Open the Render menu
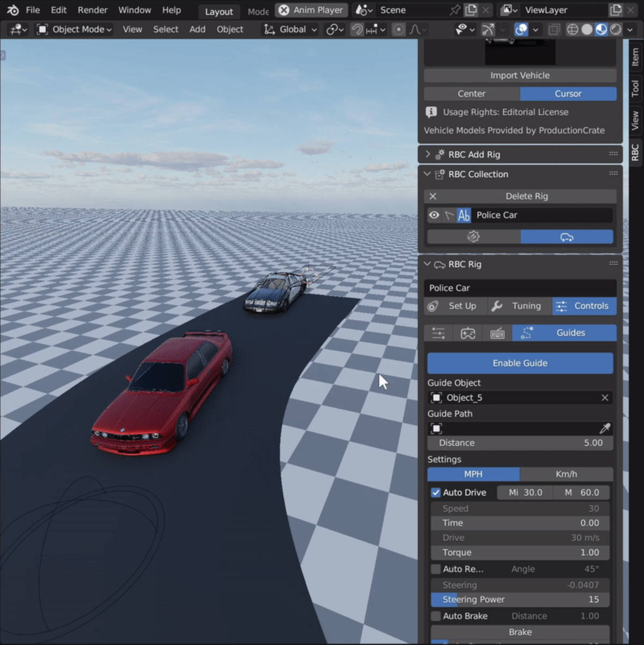Viewport: 644px width, 645px height. point(92,10)
